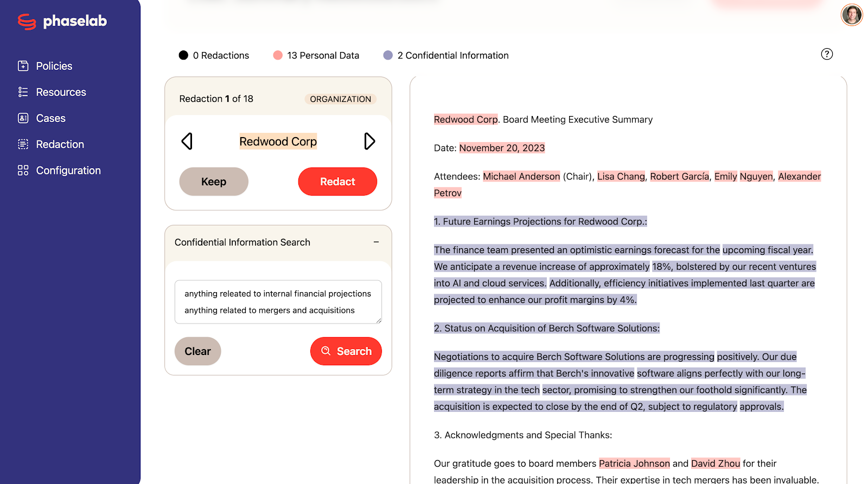Viewport: 868px width, 484px height.
Task: Click query line 'anything related to mergers and acquisitions'
Action: click(270, 311)
